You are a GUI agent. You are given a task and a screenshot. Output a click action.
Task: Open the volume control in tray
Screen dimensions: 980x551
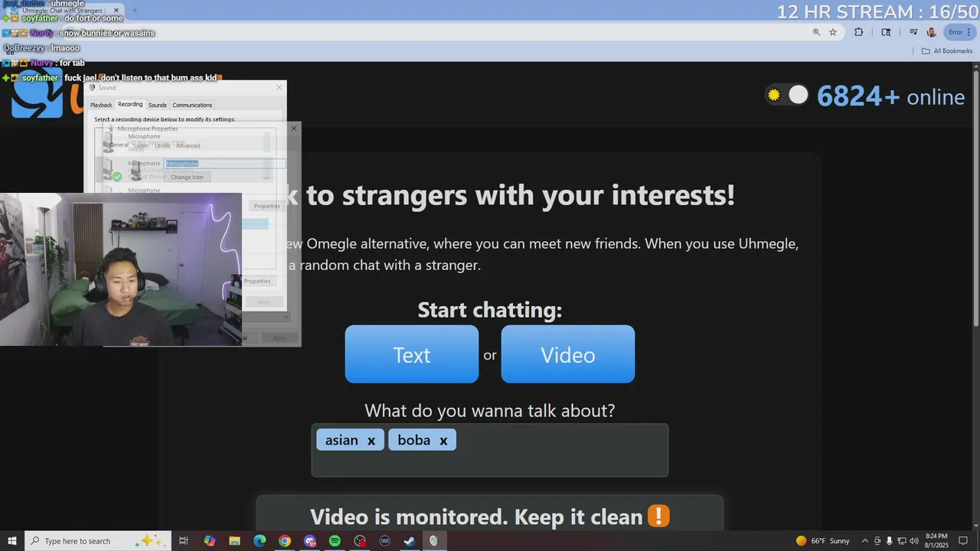point(913,541)
